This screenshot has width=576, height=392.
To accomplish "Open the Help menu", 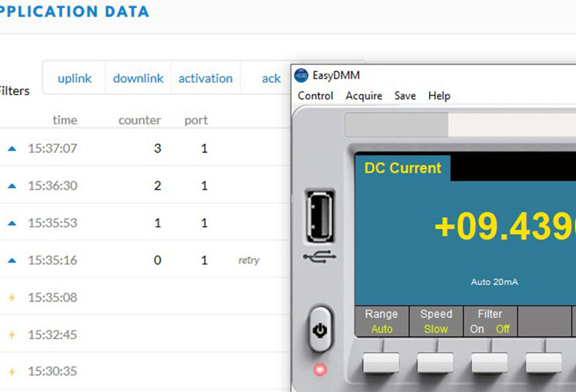I will click(439, 96).
